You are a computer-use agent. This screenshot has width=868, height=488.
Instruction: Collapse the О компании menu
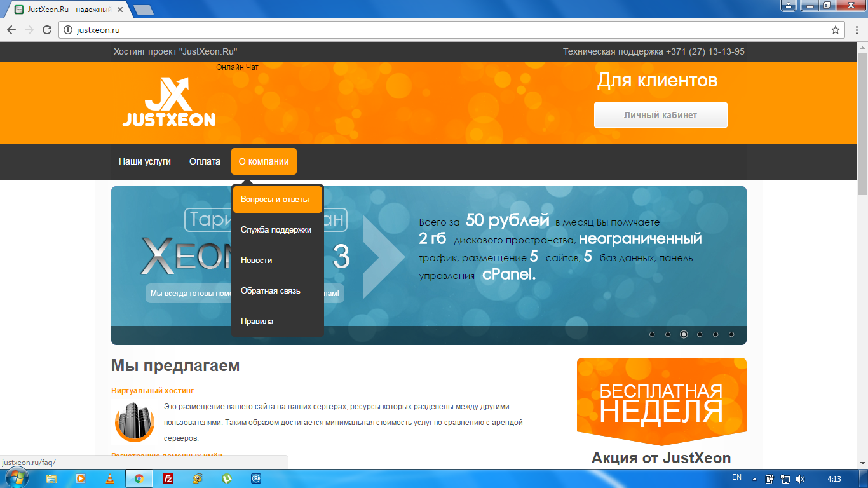click(x=264, y=161)
